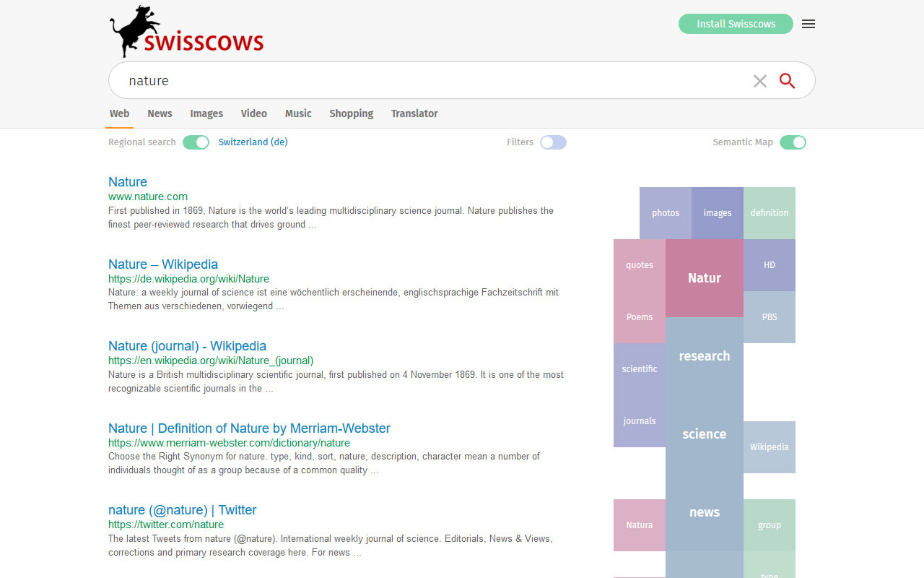The width and height of the screenshot is (924, 578).
Task: Open Nature – Wikipedia result
Action: (x=163, y=264)
